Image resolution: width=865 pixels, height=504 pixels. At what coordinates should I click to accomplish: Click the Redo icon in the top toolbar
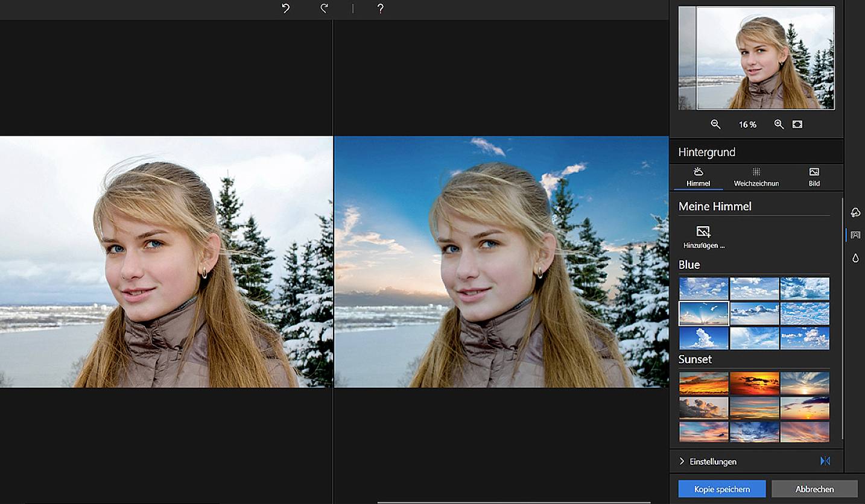[x=324, y=8]
